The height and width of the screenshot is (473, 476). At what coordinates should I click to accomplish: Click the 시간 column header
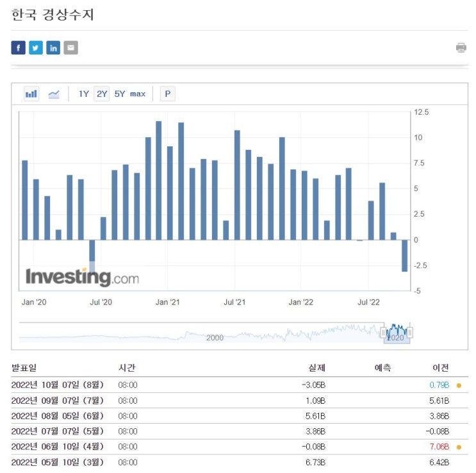pyautogui.click(x=127, y=368)
